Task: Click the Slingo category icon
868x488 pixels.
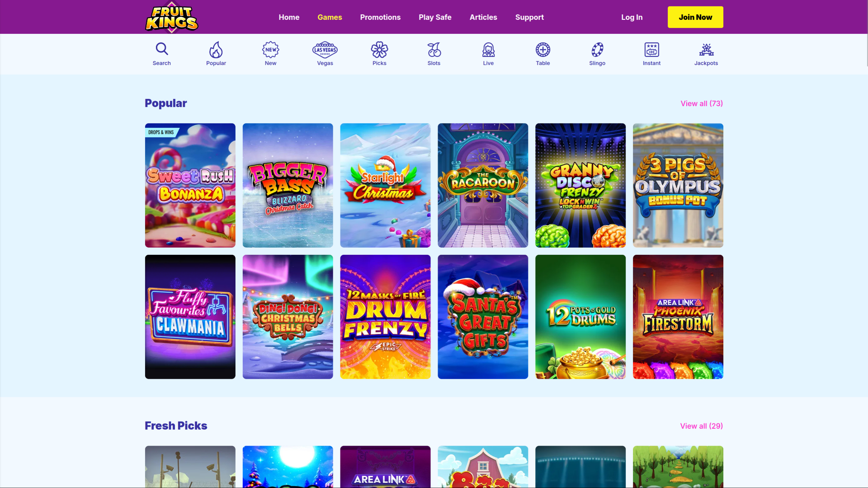Action: click(x=597, y=49)
